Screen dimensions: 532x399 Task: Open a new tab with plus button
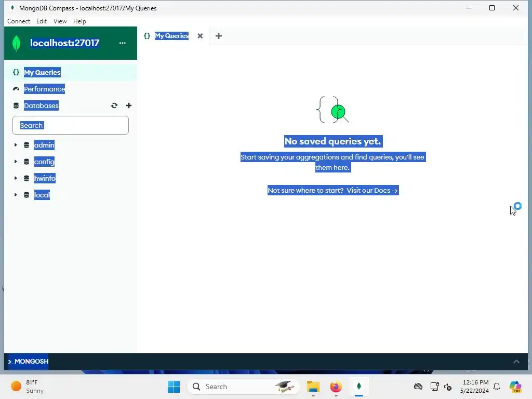219,36
